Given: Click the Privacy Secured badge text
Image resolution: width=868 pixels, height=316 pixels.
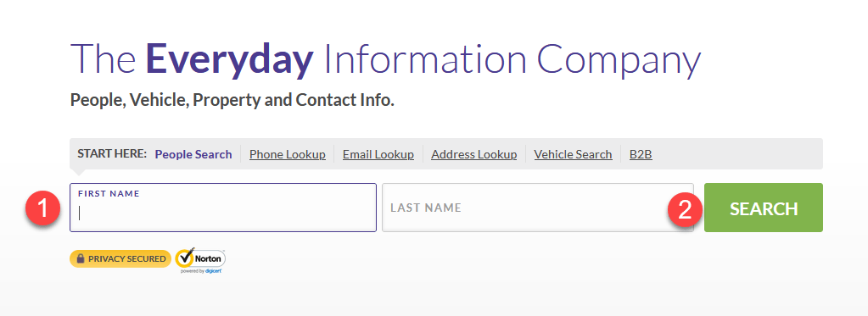Looking at the screenshot, I should tap(126, 258).
